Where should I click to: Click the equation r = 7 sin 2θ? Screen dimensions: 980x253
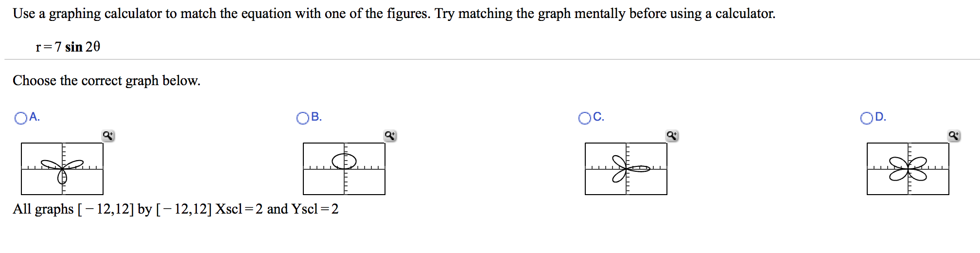68,47
